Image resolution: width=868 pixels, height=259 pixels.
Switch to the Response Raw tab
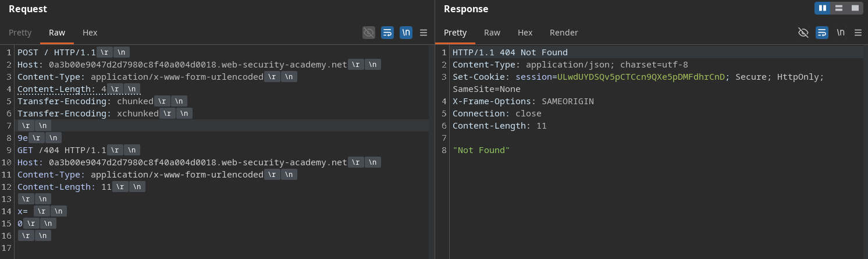(x=492, y=33)
